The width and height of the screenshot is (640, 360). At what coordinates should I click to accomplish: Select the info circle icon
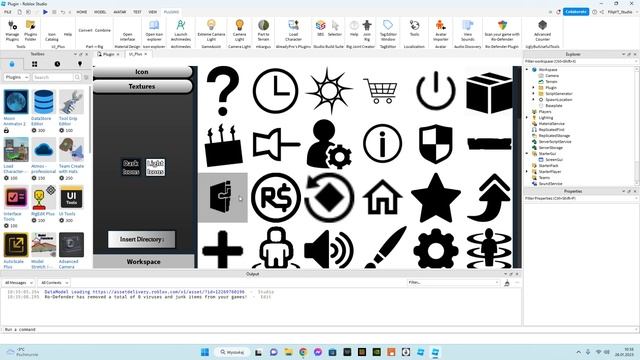[x=382, y=143]
